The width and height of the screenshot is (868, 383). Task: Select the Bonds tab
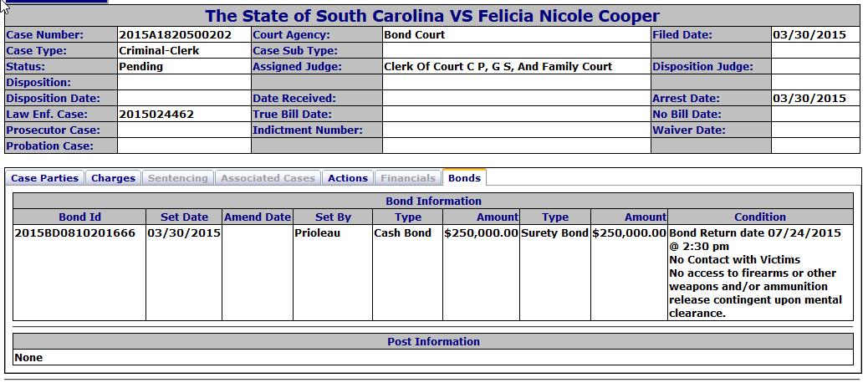[464, 178]
